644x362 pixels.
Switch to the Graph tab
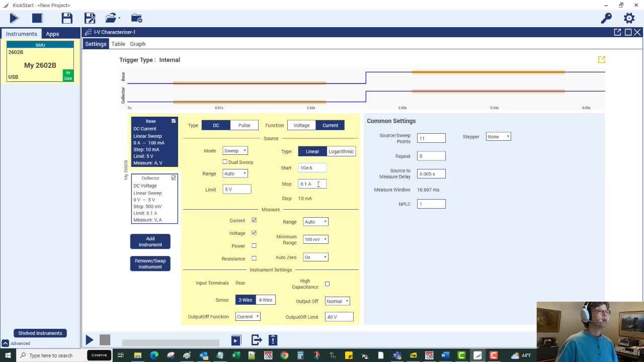coord(137,44)
